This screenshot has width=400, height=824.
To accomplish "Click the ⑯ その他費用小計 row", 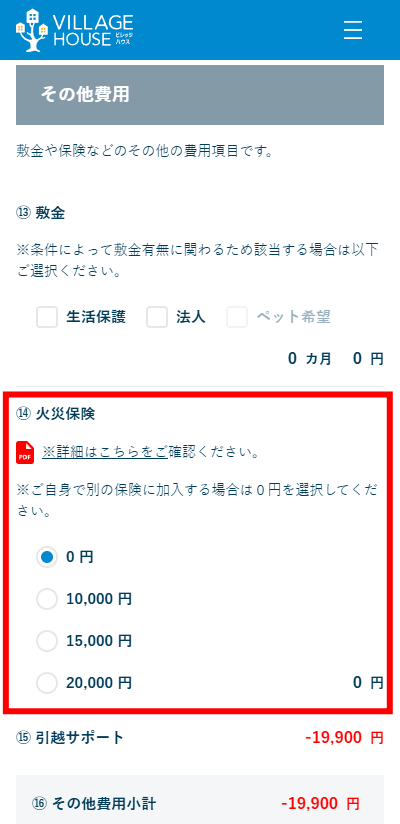I will 200,803.
